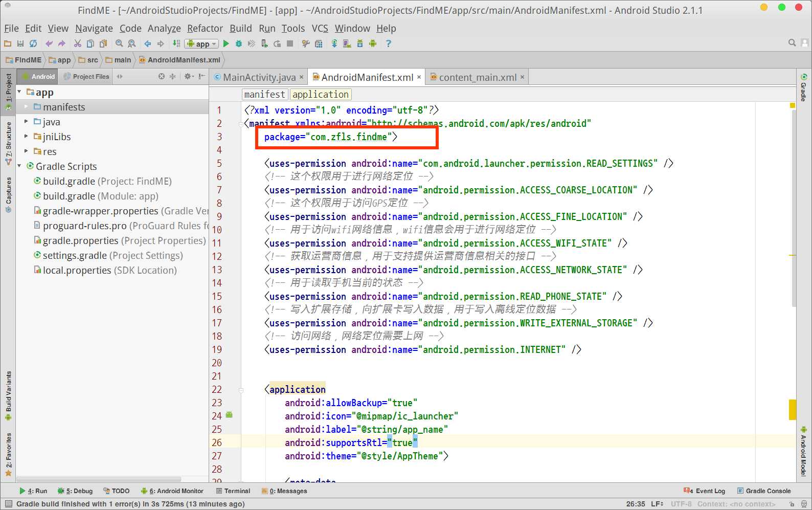
Task: Open the Android Device Monitor icon
Action: click(373, 43)
